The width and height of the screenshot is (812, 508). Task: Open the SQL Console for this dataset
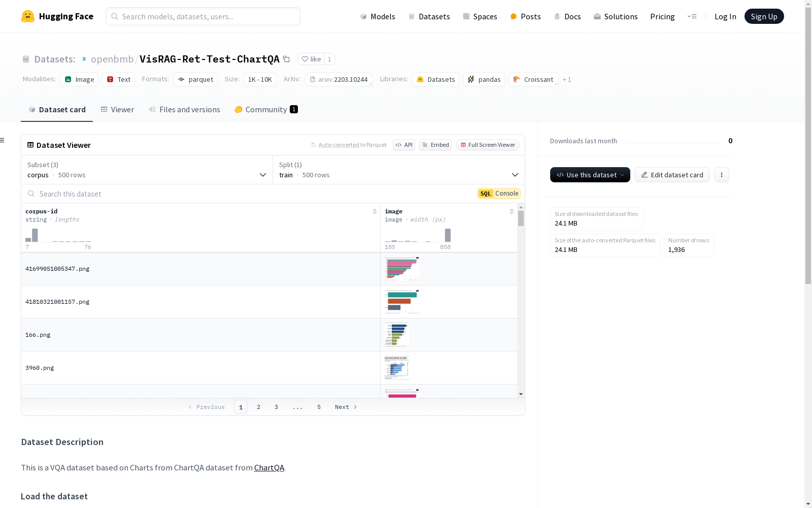tap(498, 194)
